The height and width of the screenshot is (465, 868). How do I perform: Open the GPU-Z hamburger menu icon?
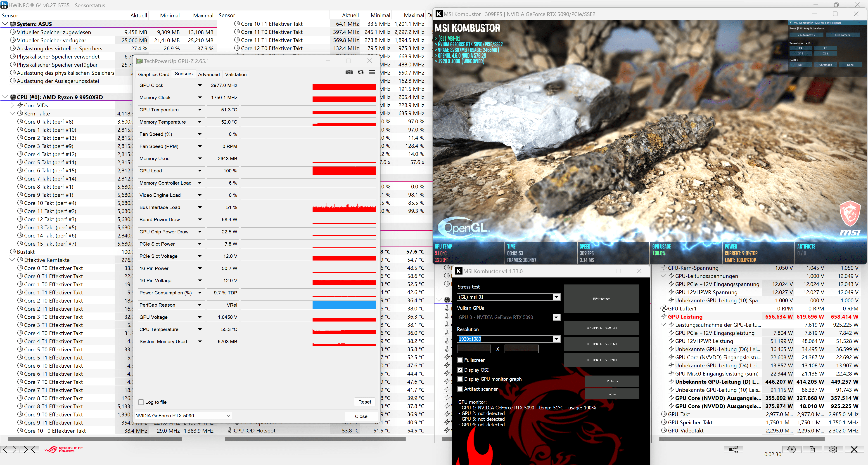coord(372,72)
